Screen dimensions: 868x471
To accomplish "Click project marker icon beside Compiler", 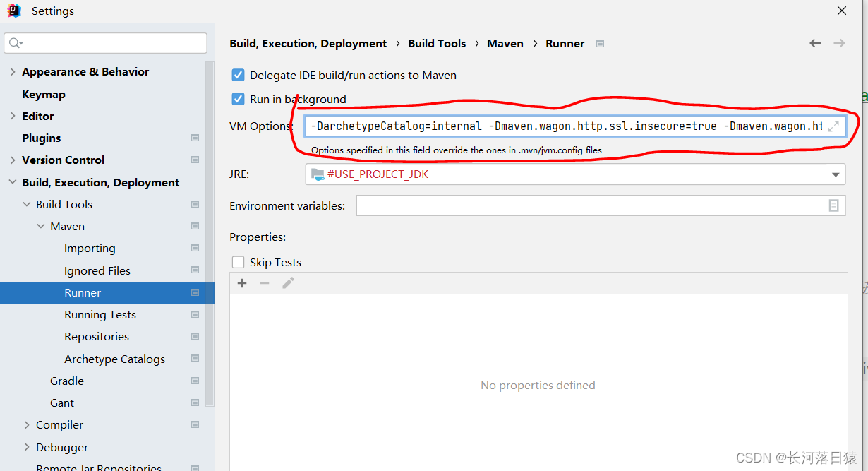I will (195, 425).
